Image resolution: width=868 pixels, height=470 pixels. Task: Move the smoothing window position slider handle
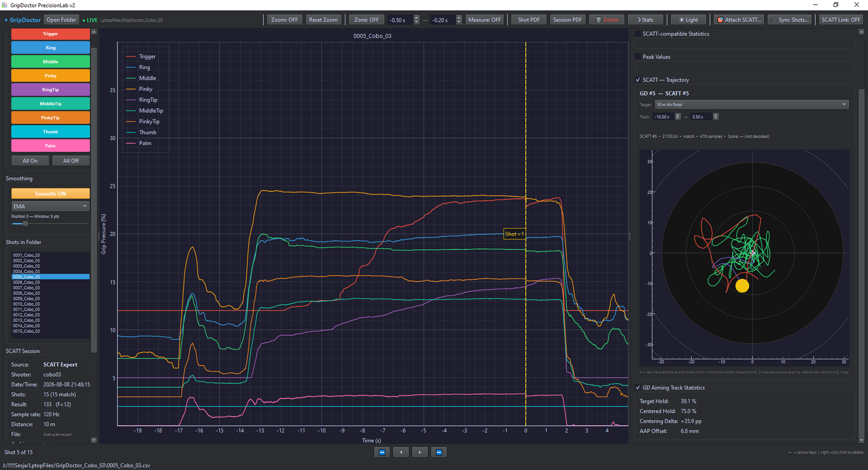click(25, 223)
